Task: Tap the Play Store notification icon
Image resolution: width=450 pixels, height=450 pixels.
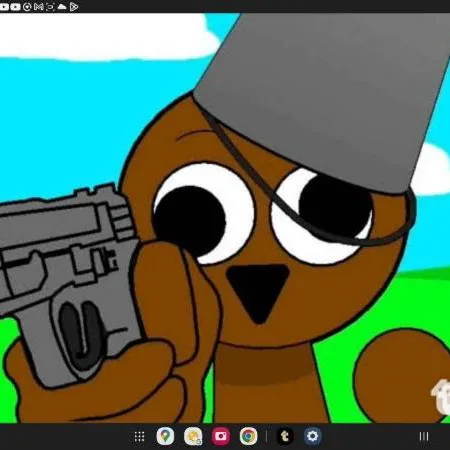Action: click(x=74, y=6)
